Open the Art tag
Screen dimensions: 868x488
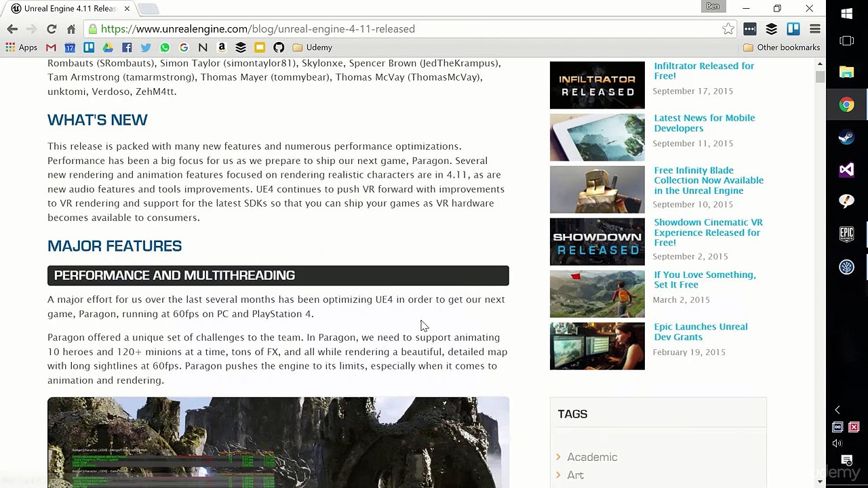pyautogui.click(x=575, y=475)
